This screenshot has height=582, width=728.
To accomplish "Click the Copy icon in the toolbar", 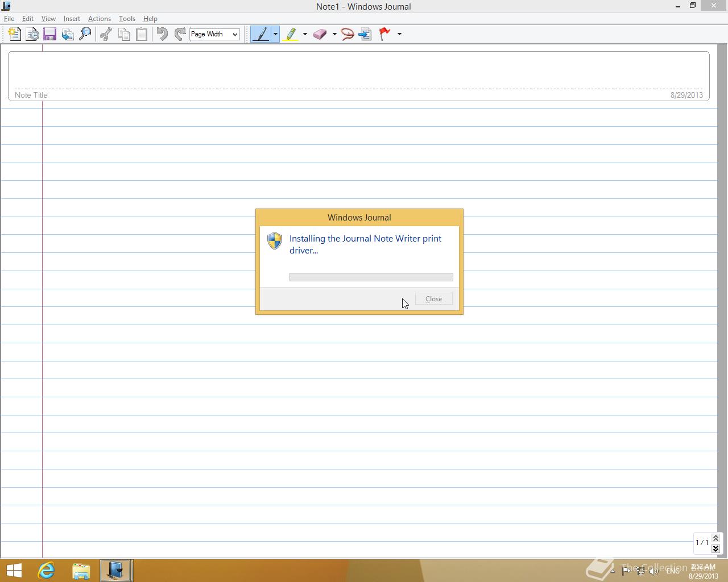I will click(124, 34).
